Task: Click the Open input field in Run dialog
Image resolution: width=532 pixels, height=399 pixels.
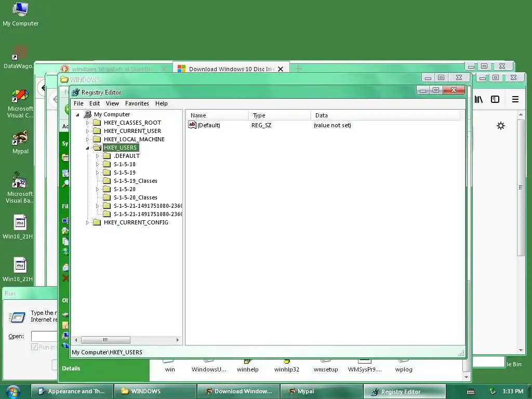Action: (x=44, y=336)
